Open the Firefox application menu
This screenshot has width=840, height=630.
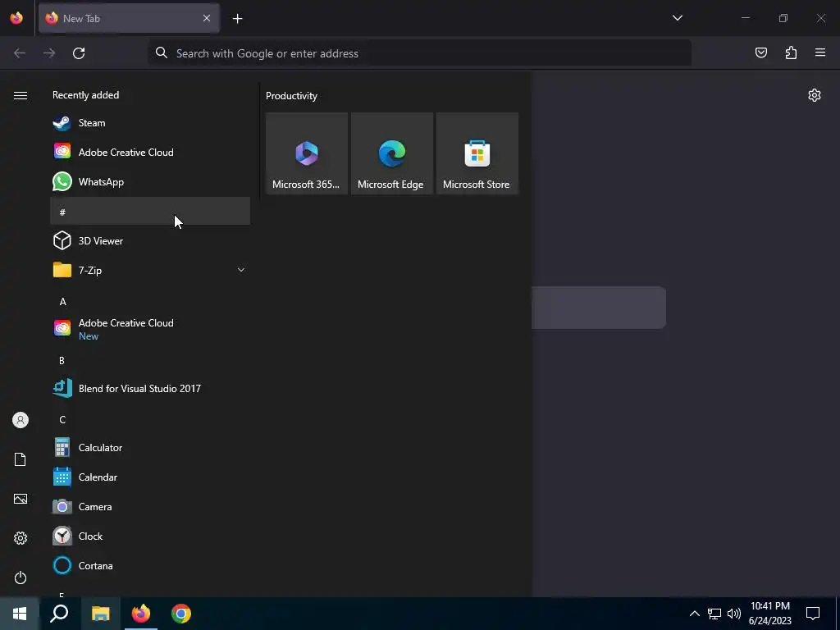[x=820, y=52]
